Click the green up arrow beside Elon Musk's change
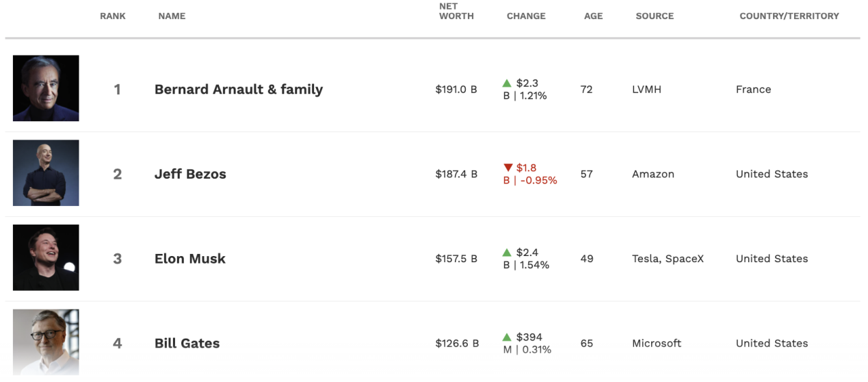 coord(507,253)
